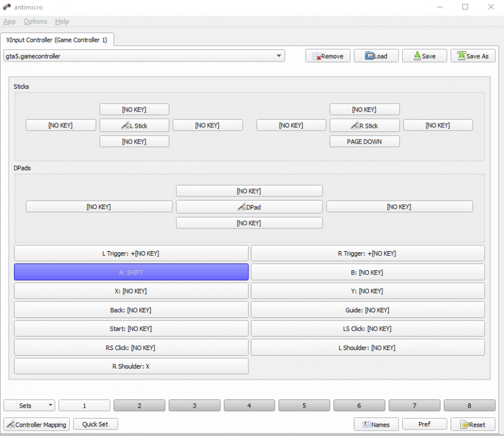Click B: [NO KEY] button
Screen dimensions: 504x436
coord(367,272)
